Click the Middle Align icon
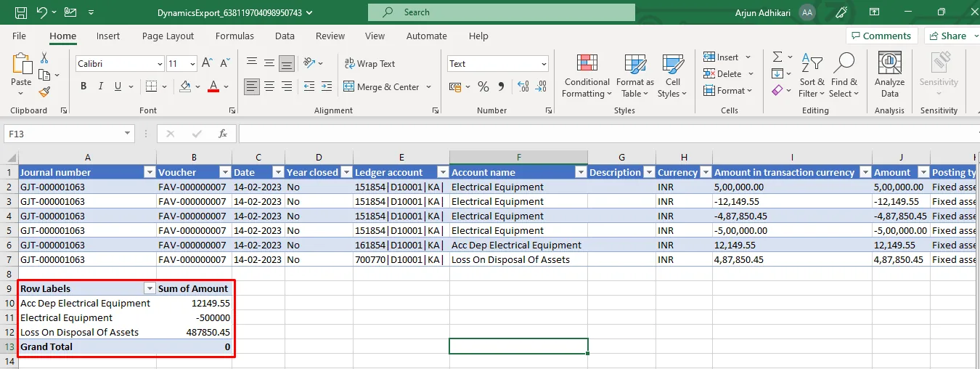Viewport: 980px width, 369px height. (x=269, y=63)
